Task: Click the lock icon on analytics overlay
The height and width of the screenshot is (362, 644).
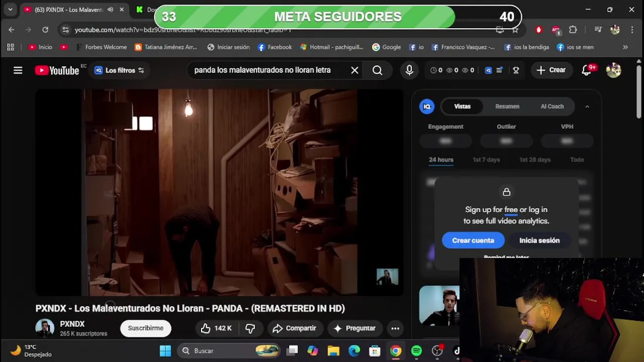Action: (x=507, y=192)
